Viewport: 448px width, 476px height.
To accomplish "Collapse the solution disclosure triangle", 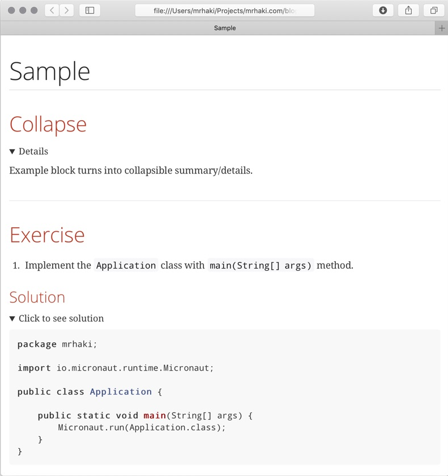I will pyautogui.click(x=12, y=318).
